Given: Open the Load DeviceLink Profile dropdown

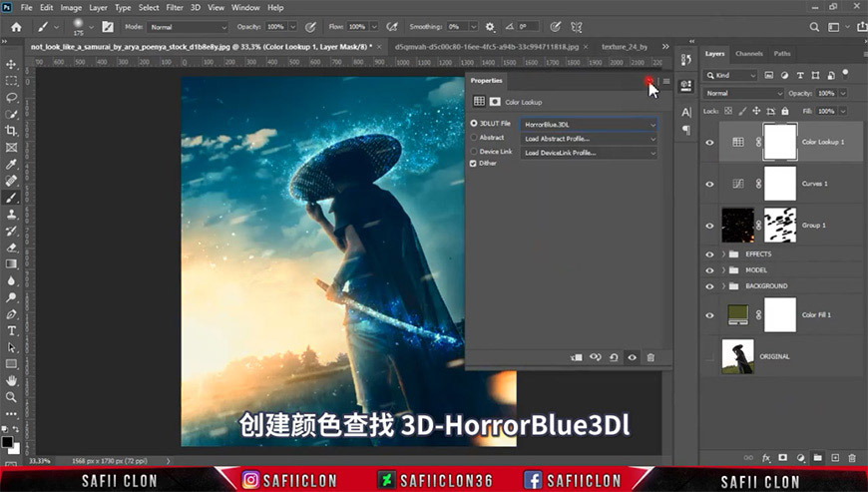Looking at the screenshot, I should [589, 153].
